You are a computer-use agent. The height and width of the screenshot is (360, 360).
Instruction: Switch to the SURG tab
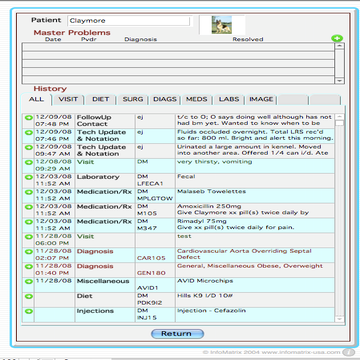pyautogui.click(x=133, y=99)
